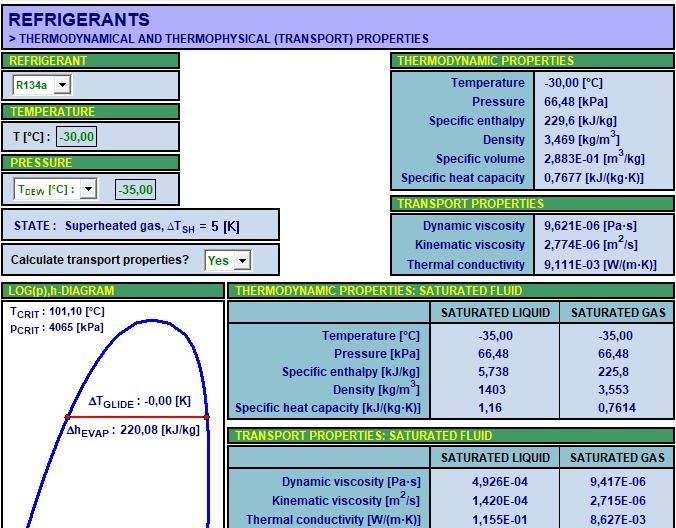Click the REFRIGERANTS page title
Screen dimensions: 676x528
[x=79, y=19]
